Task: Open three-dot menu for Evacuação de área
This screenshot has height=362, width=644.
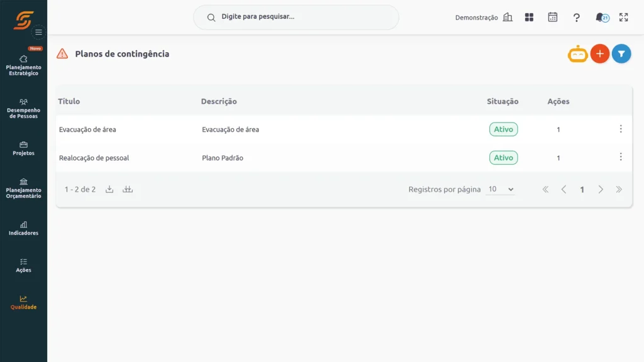Action: [x=621, y=129]
